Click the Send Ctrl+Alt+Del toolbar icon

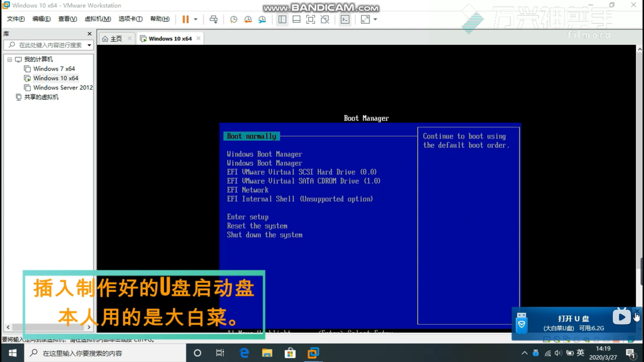pyautogui.click(x=213, y=19)
